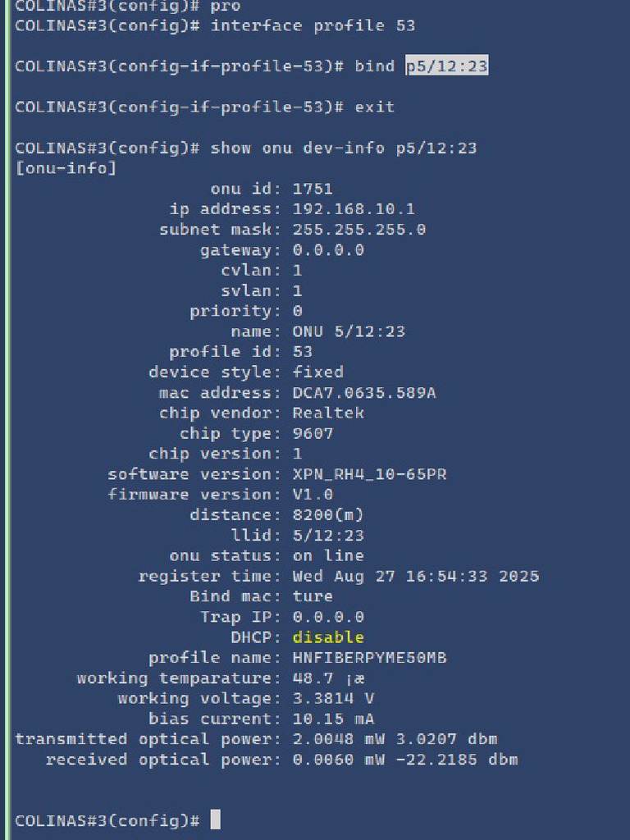Click the chip vendor Realtek value
This screenshot has height=840, width=630.
coord(328,413)
